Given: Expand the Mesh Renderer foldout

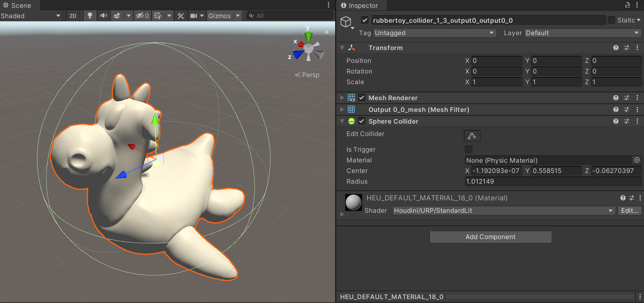Looking at the screenshot, I should pos(342,98).
